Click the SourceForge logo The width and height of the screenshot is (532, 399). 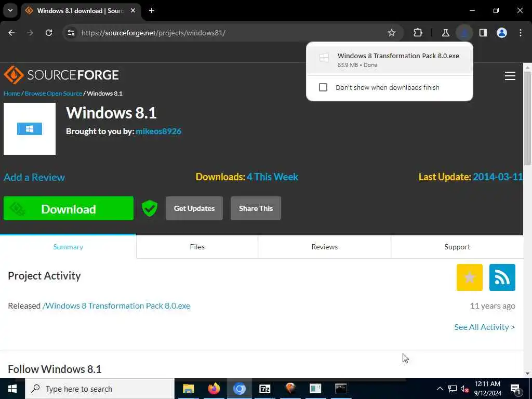(x=61, y=75)
